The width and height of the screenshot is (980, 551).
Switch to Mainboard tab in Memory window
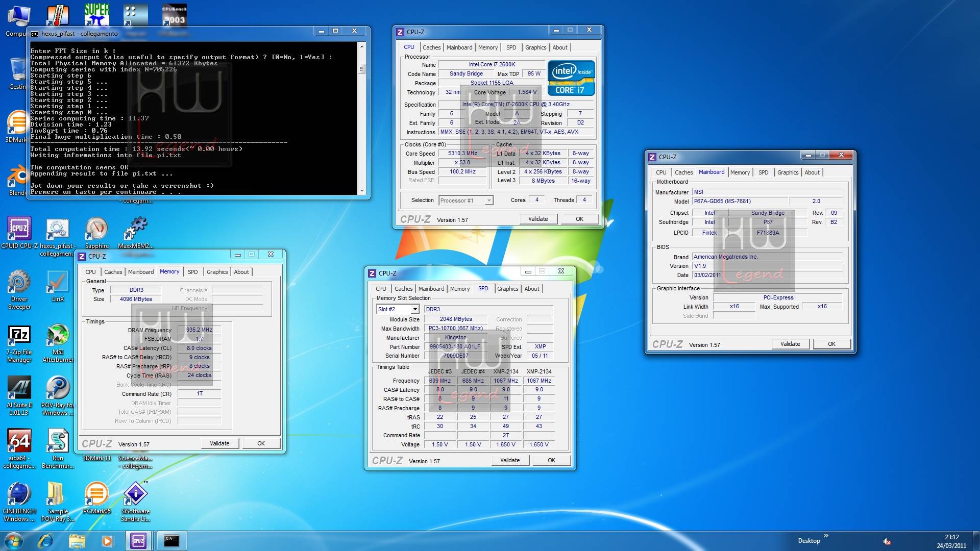point(140,272)
